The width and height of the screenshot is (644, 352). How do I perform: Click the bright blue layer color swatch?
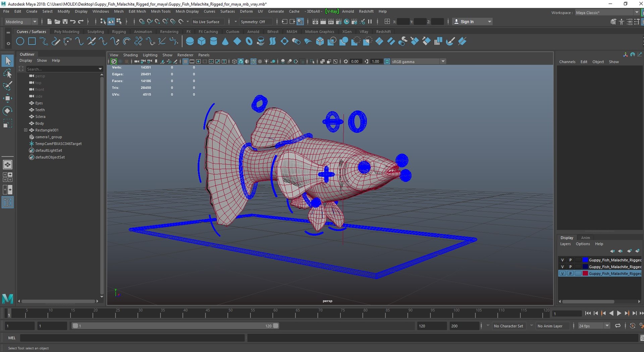pos(585,260)
